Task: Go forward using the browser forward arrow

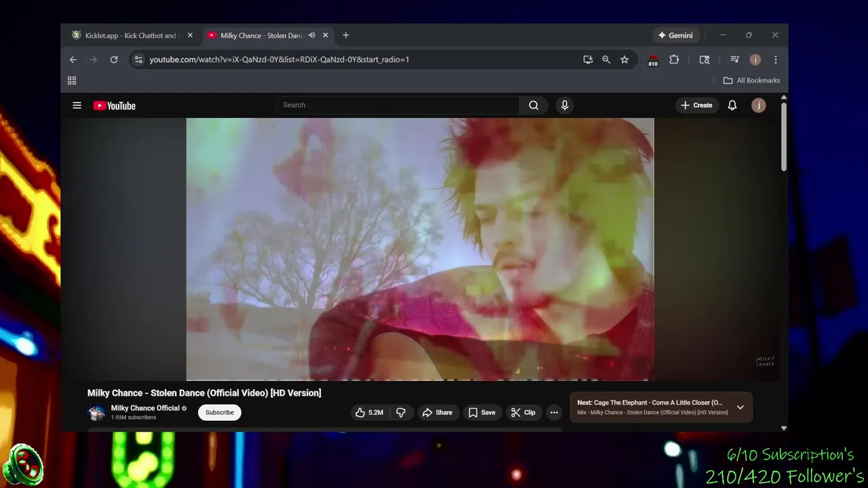Action: [x=94, y=60]
